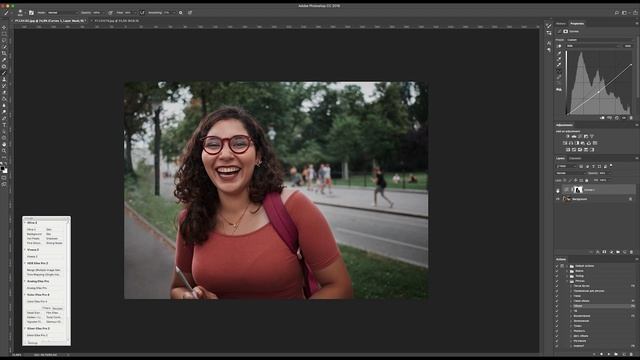Click the midpoint on the curves line

point(598,92)
